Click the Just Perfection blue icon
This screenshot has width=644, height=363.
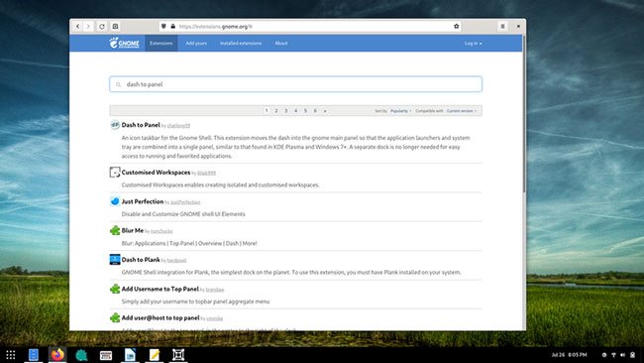coord(115,201)
